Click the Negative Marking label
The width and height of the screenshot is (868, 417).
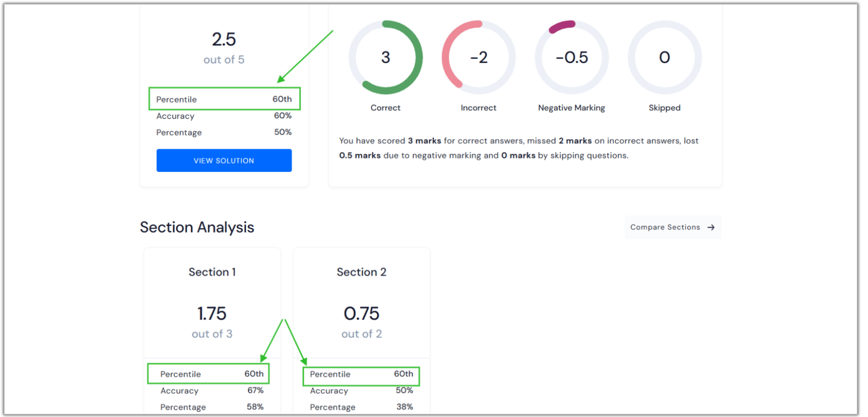click(572, 108)
